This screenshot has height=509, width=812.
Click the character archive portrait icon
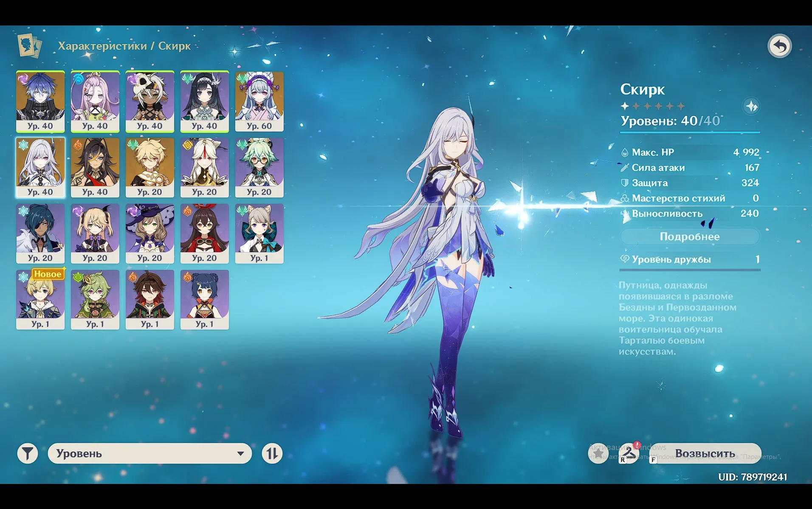(x=29, y=45)
